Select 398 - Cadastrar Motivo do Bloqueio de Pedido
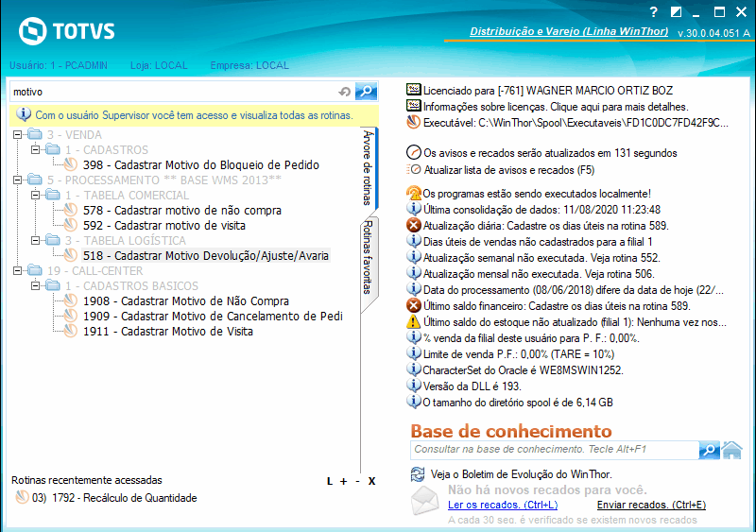 point(201,165)
